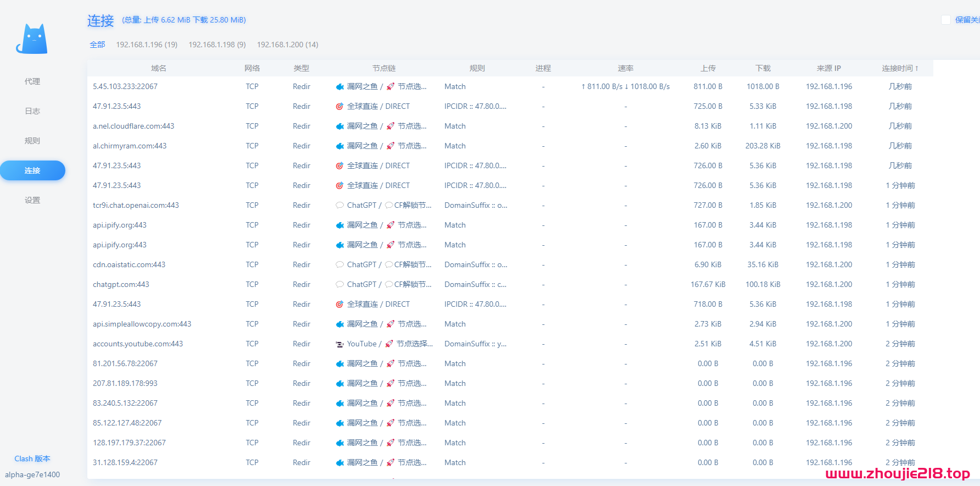The height and width of the screenshot is (486, 980).
Task: Click ChatGPT icon in chatgpt.com:443 row
Action: [x=340, y=285]
